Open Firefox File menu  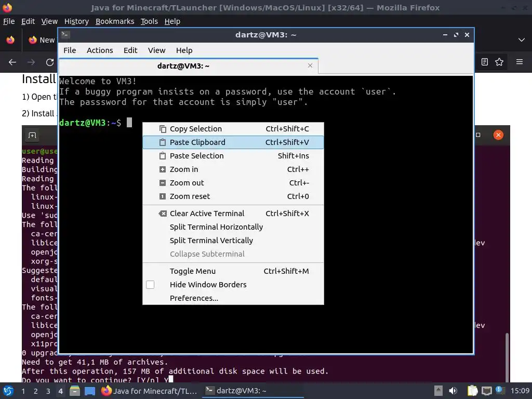(x=9, y=21)
